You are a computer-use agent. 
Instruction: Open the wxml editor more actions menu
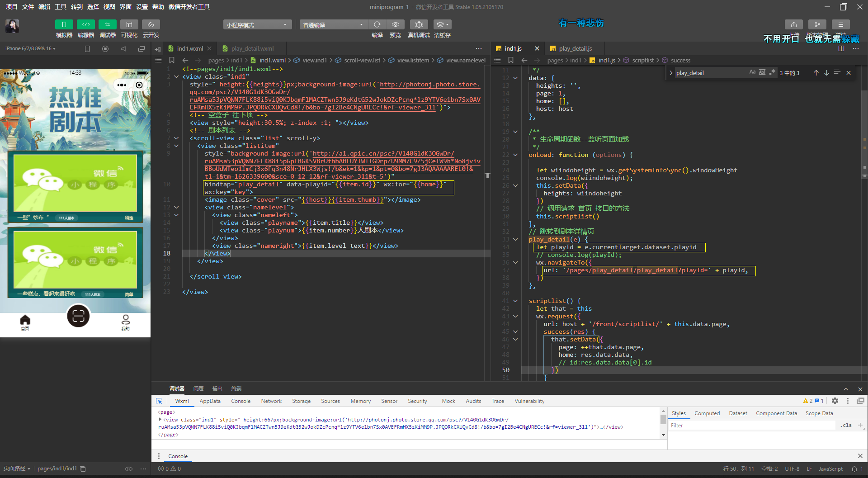tap(479, 48)
